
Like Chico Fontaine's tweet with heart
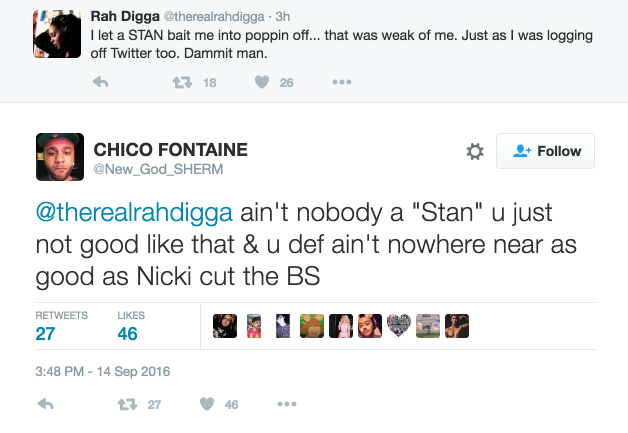207,404
